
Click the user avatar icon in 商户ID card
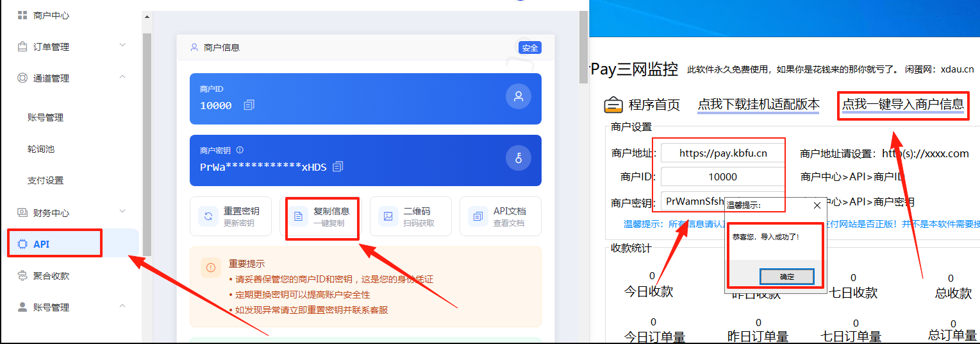click(518, 97)
